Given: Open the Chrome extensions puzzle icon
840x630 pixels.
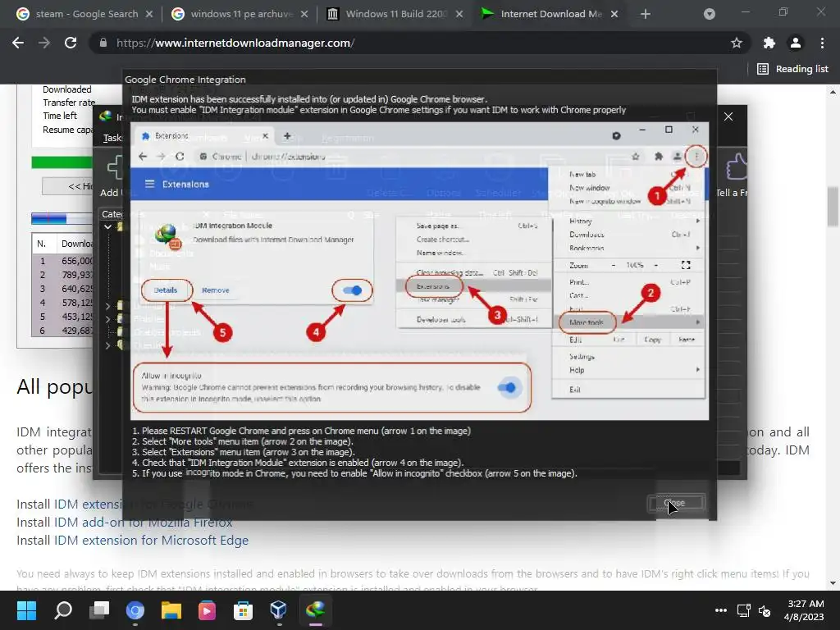Looking at the screenshot, I should tap(769, 43).
